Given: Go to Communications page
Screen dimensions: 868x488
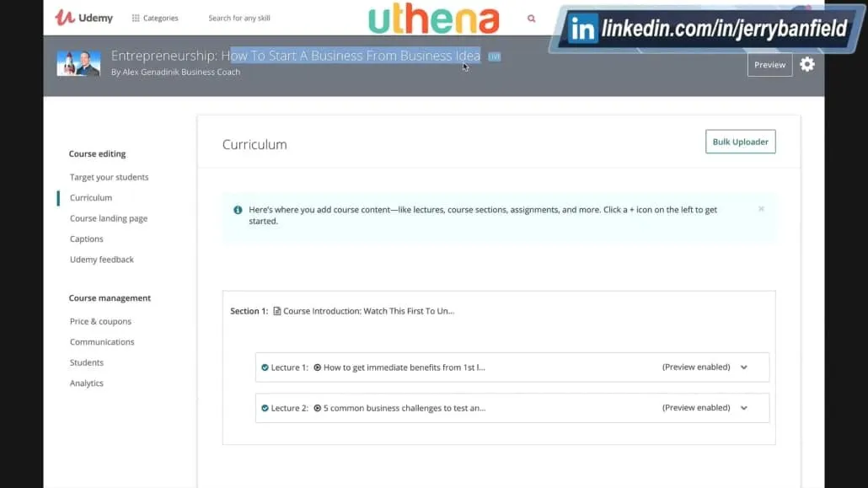Looking at the screenshot, I should (102, 341).
